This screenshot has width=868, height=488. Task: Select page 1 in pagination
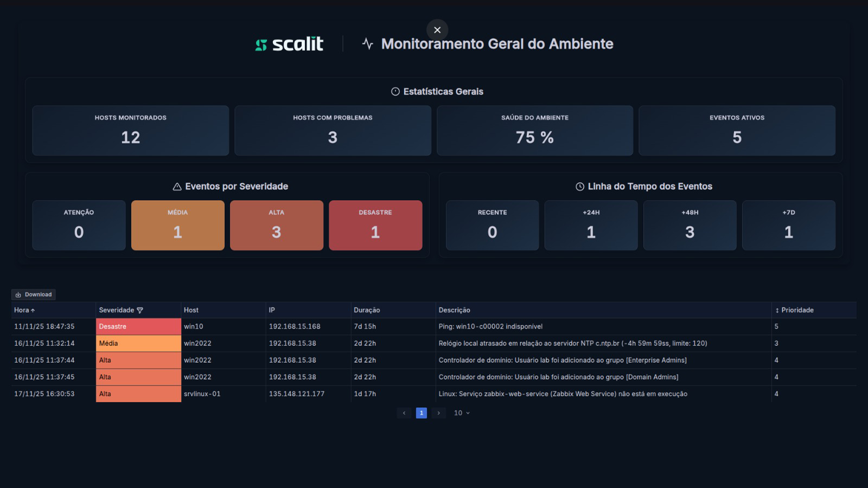click(x=422, y=413)
